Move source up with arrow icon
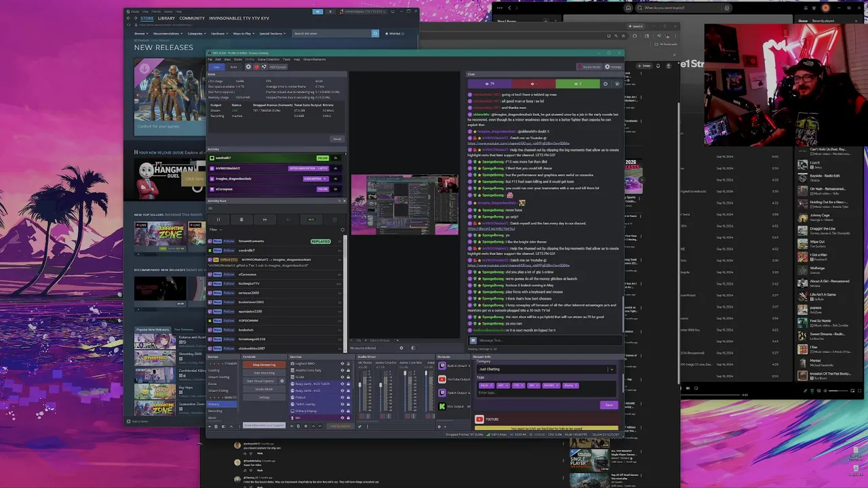The width and height of the screenshot is (868, 488). [313, 426]
